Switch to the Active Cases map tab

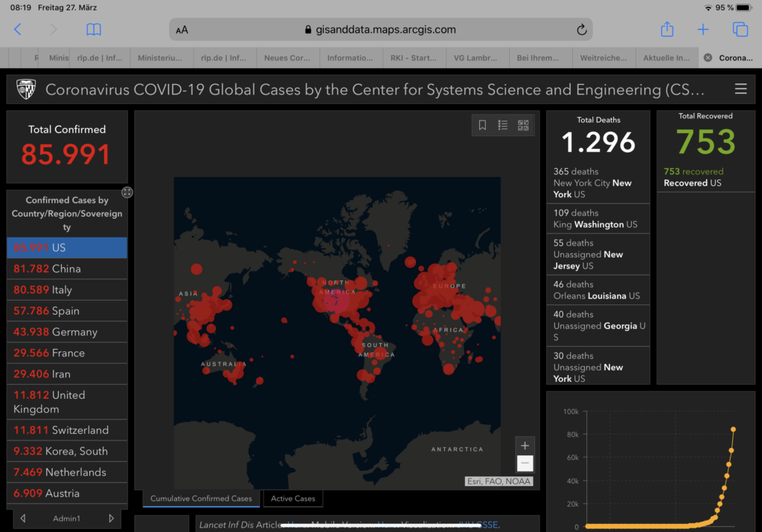coord(293,499)
